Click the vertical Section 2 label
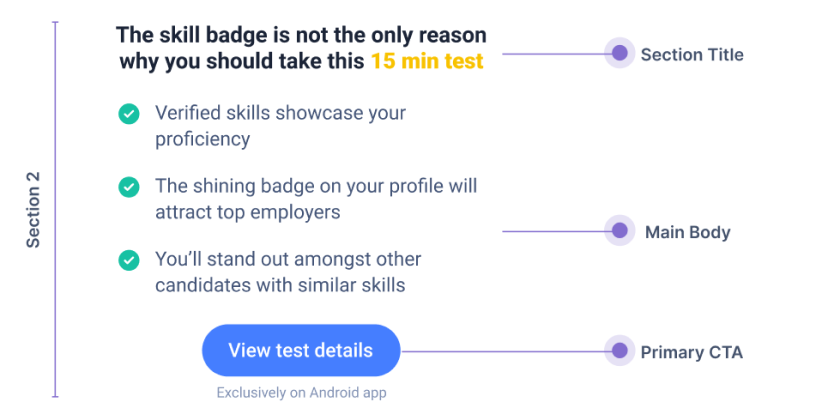Image resolution: width=822 pixels, height=414 pixels. [x=34, y=209]
